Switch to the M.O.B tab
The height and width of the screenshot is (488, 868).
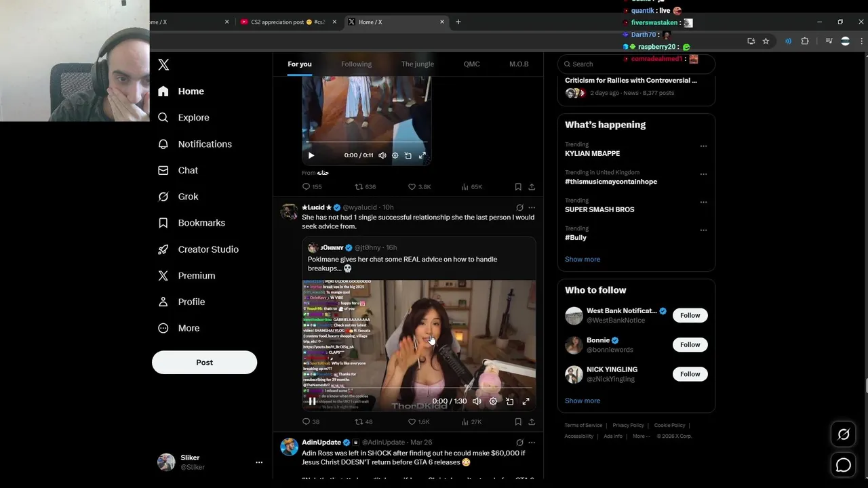tap(519, 64)
